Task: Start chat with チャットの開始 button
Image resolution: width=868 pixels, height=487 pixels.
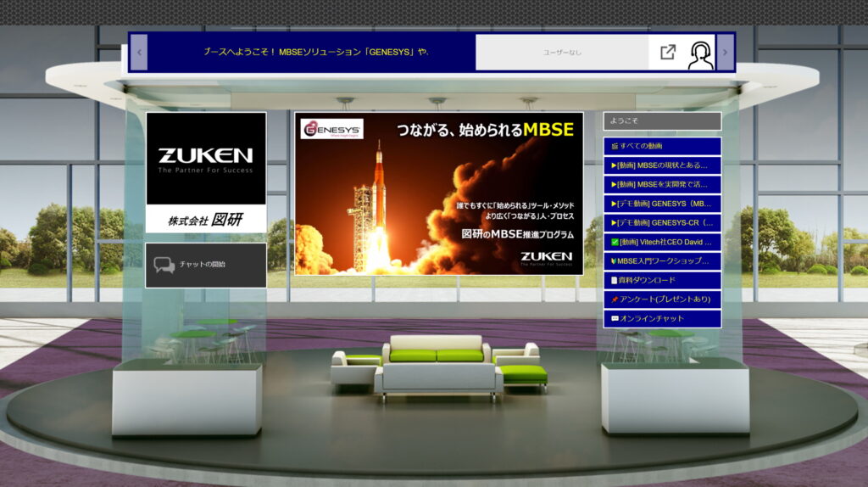Action: [x=206, y=265]
